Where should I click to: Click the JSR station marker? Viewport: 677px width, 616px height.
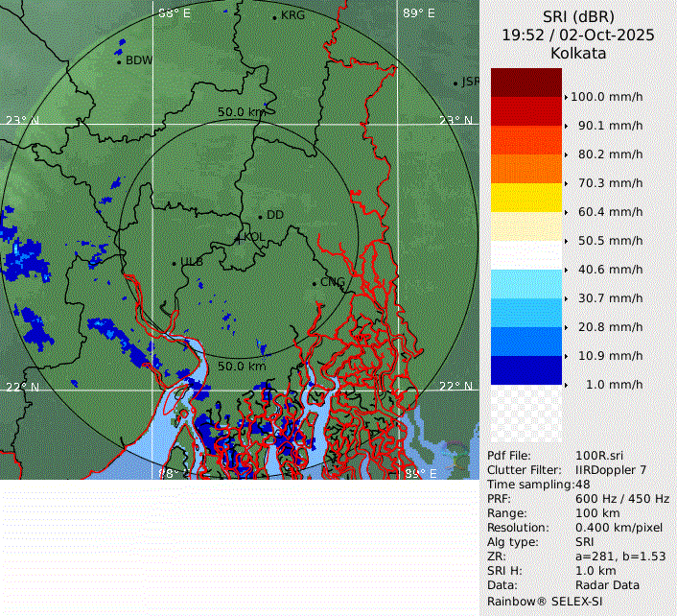point(455,83)
